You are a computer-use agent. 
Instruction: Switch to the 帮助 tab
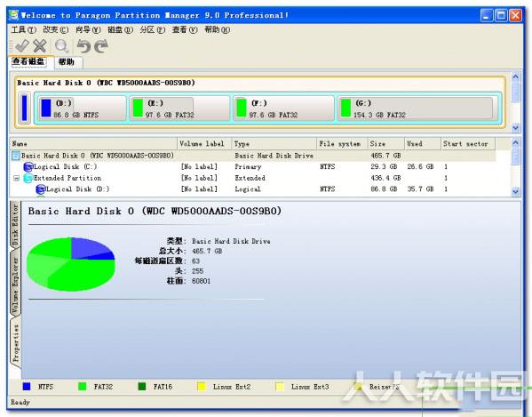67,62
